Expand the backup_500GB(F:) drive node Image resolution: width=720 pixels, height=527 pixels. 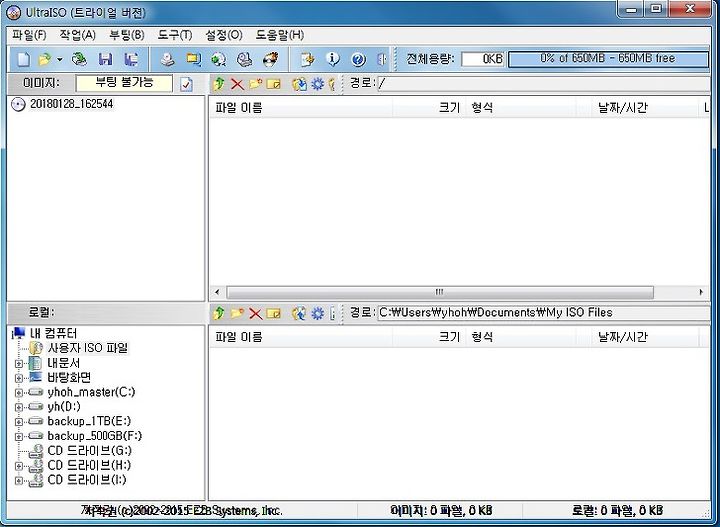(x=19, y=437)
